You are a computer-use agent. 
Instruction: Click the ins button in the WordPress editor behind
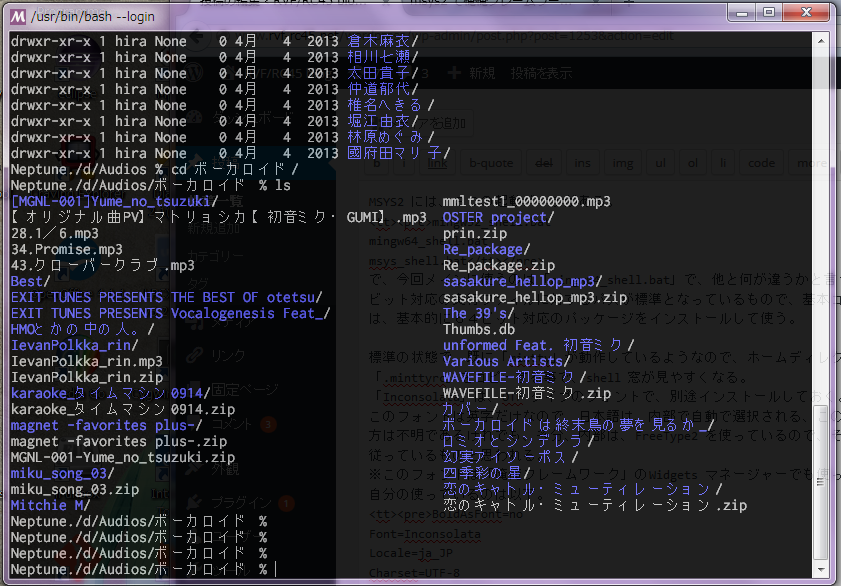[x=582, y=162]
